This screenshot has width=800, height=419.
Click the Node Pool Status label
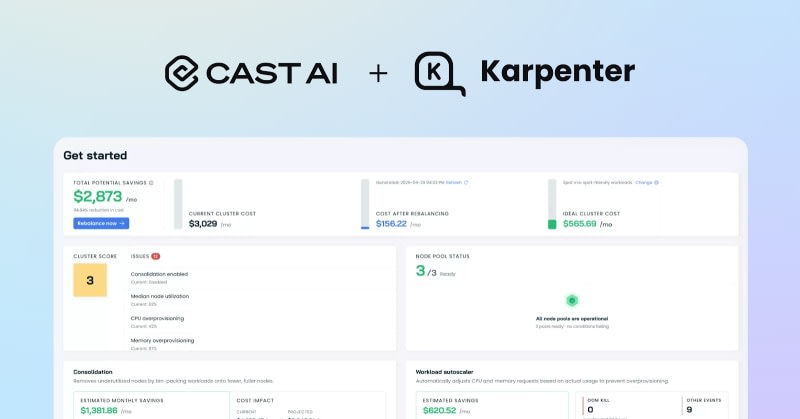[442, 256]
